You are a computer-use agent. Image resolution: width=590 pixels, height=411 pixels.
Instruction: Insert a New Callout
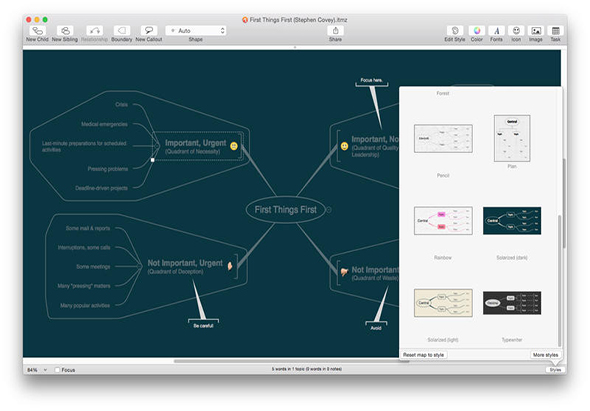149,31
